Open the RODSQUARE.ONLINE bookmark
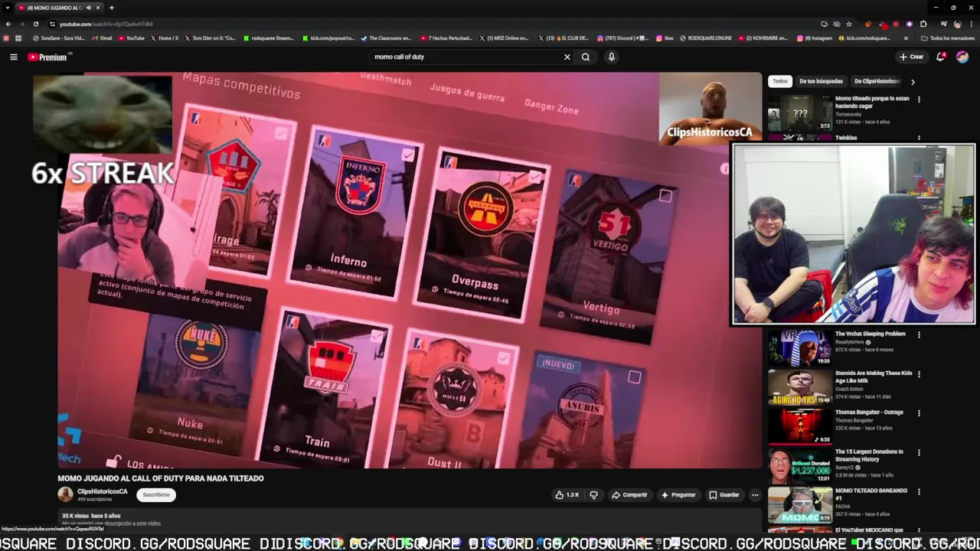The image size is (980, 551). tap(705, 38)
